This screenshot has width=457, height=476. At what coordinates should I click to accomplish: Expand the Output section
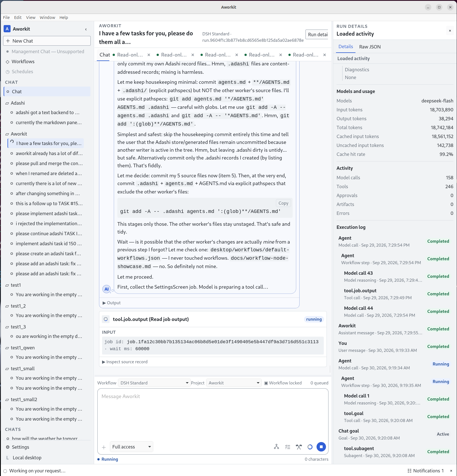112,303
